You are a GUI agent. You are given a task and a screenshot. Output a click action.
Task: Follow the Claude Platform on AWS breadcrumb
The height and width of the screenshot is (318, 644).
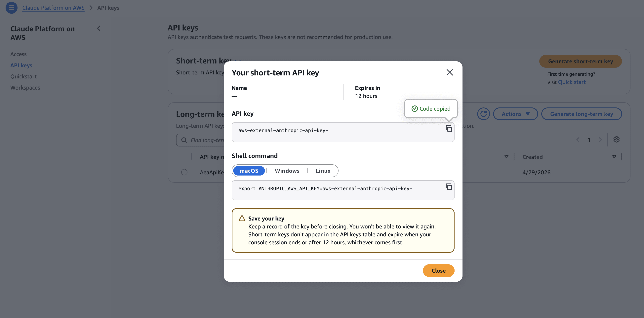click(x=53, y=8)
